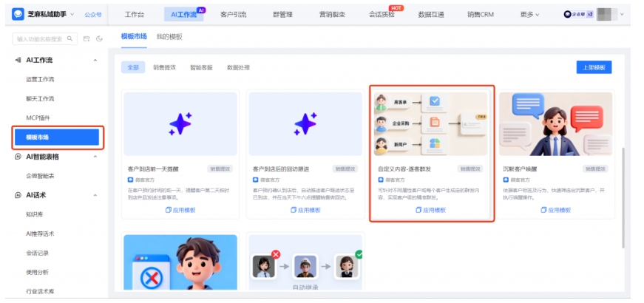The image size is (644, 303).
Task: Filter templates by 数据处理
Action: [238, 67]
